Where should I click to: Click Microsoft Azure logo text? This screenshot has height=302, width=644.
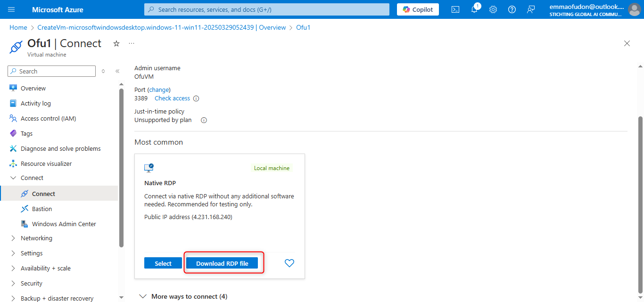click(58, 9)
